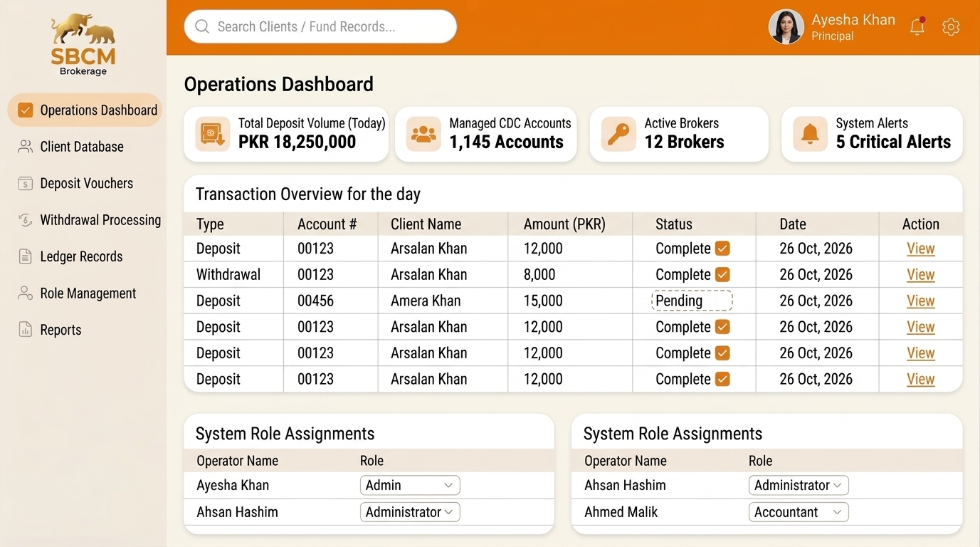Open Deposit Vouchers in the sidebar
This screenshot has width=980, height=547.
click(x=87, y=183)
